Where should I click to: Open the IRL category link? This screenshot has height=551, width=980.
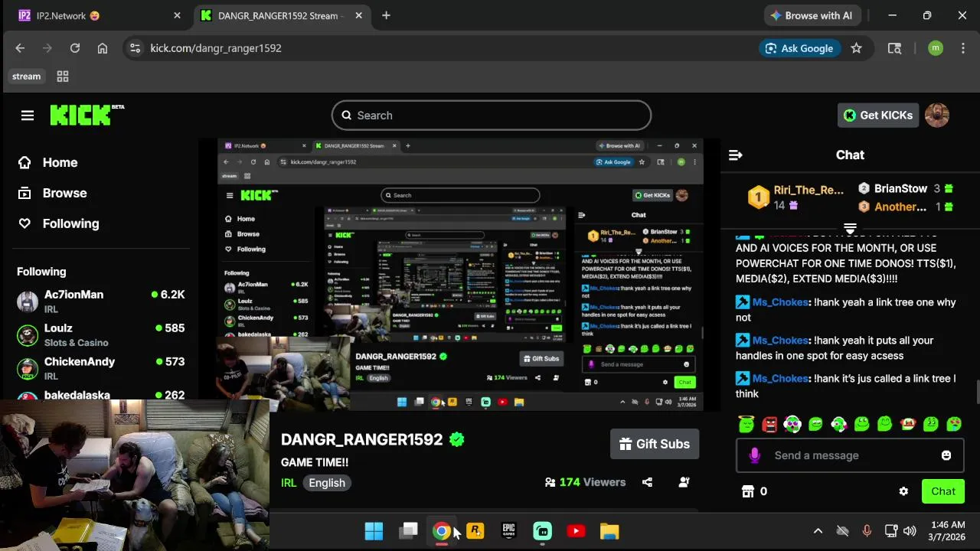point(289,483)
